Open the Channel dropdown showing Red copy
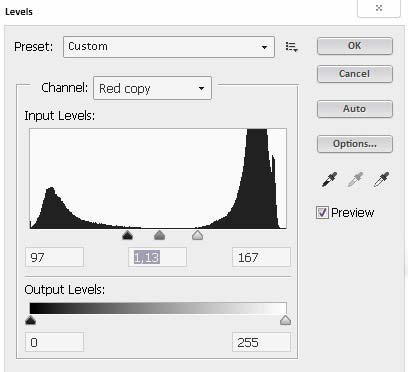This screenshot has height=372, width=408. (152, 88)
